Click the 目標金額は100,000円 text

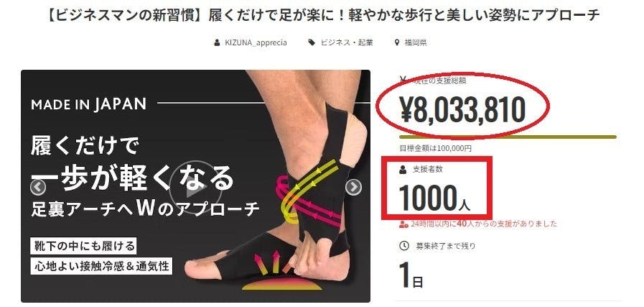(x=435, y=148)
